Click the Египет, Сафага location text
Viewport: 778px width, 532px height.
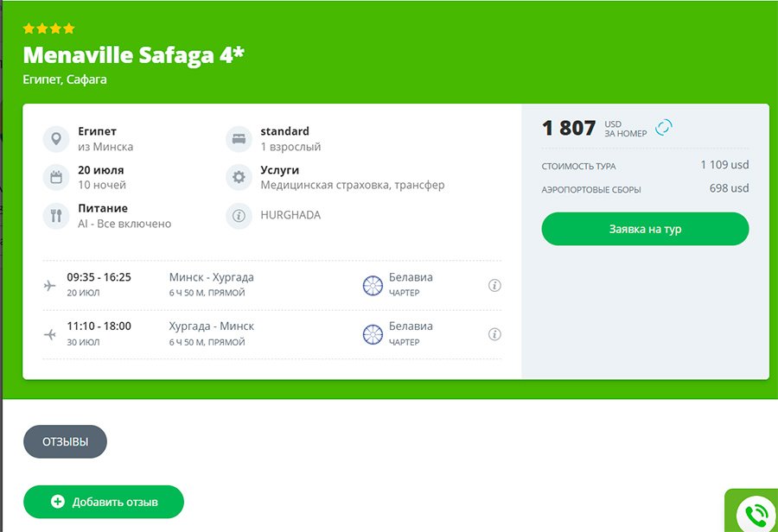(65, 79)
